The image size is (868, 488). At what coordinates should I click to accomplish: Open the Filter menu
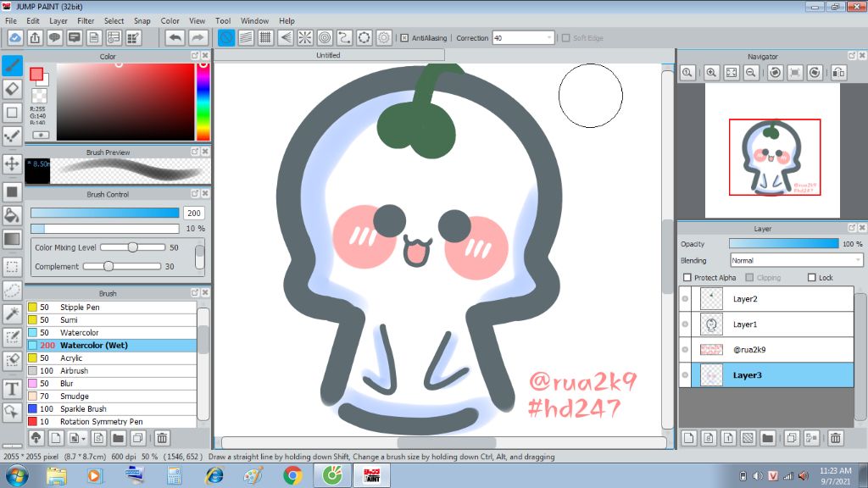click(x=86, y=20)
